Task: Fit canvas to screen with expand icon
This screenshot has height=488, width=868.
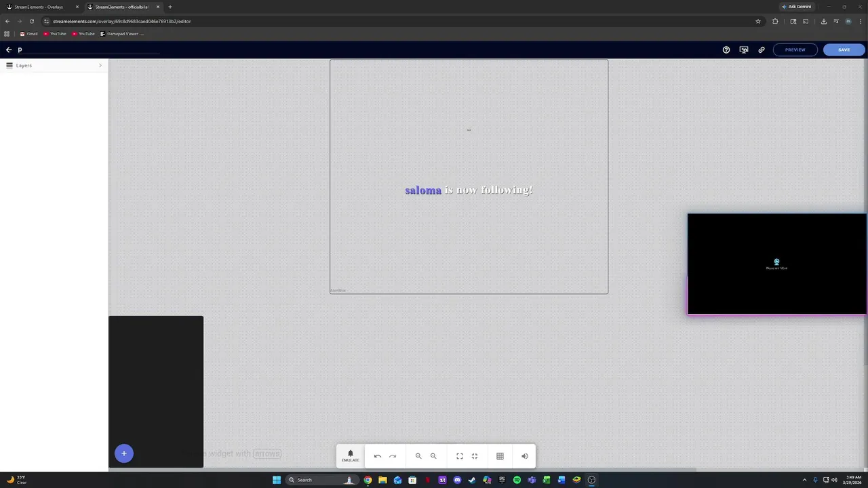Action: click(x=460, y=456)
